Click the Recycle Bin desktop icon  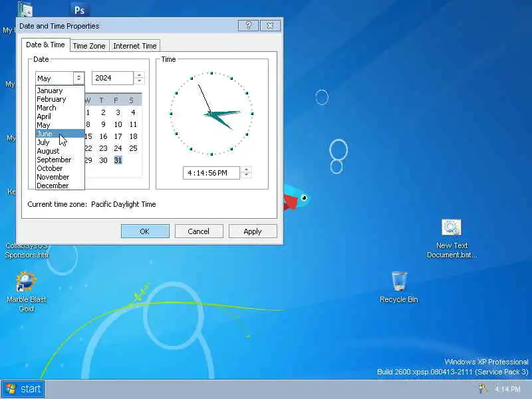tap(399, 287)
